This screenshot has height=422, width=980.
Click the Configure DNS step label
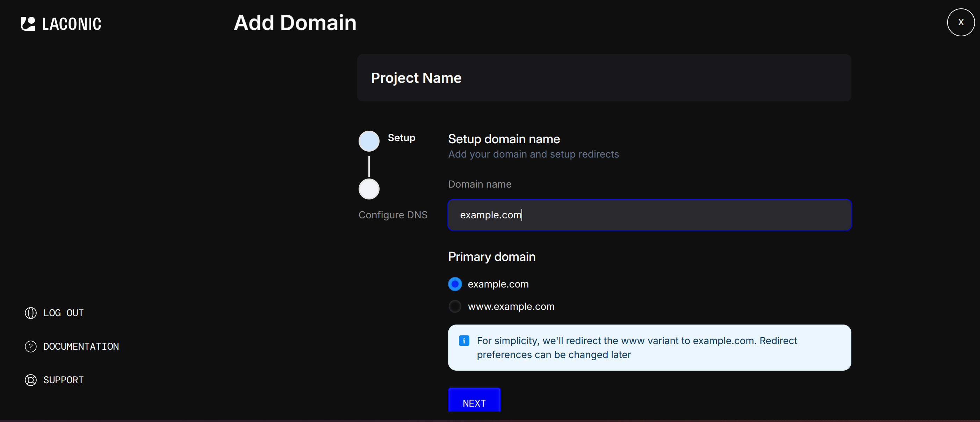click(392, 215)
